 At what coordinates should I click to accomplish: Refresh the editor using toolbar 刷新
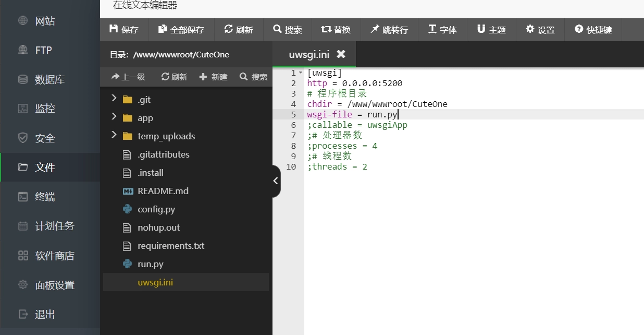coord(238,30)
